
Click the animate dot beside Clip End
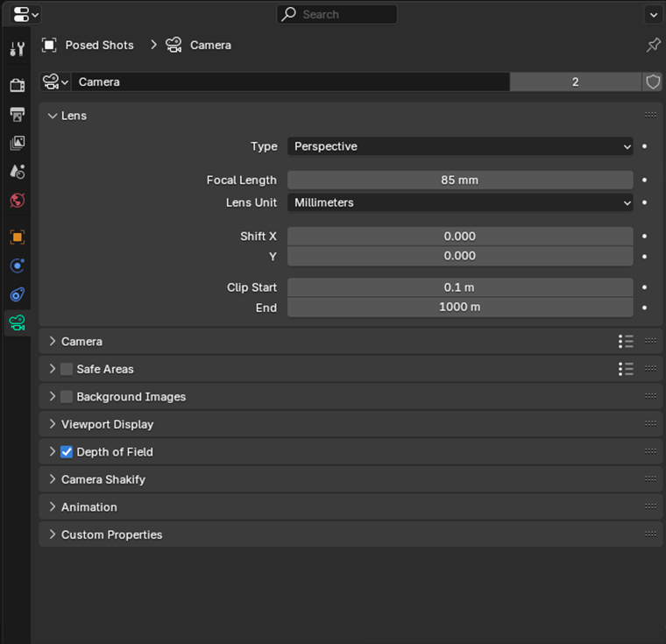(644, 308)
